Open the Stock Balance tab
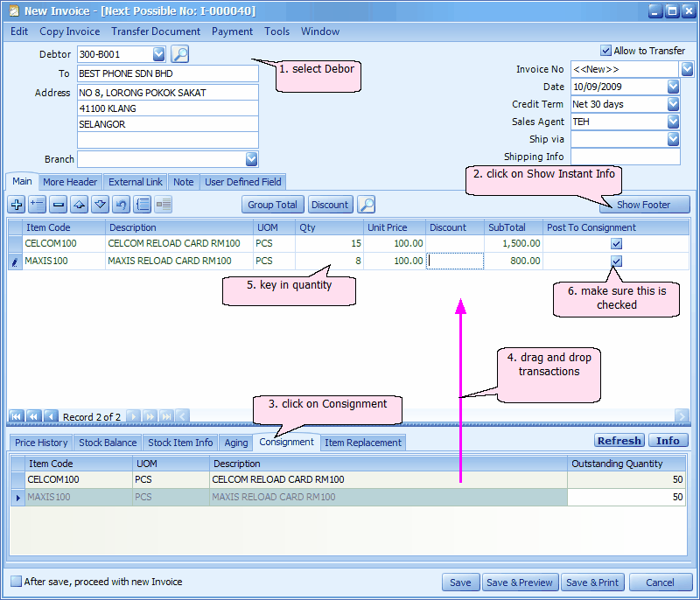 108,443
